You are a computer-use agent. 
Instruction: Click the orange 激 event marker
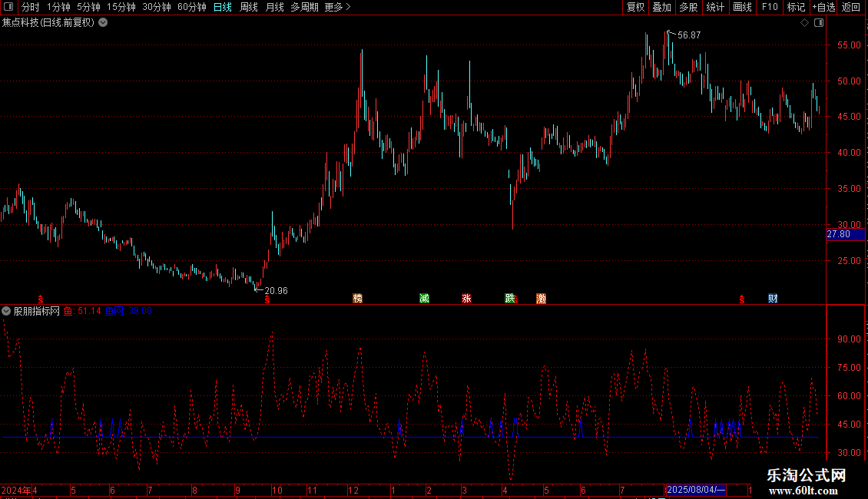pyautogui.click(x=541, y=299)
